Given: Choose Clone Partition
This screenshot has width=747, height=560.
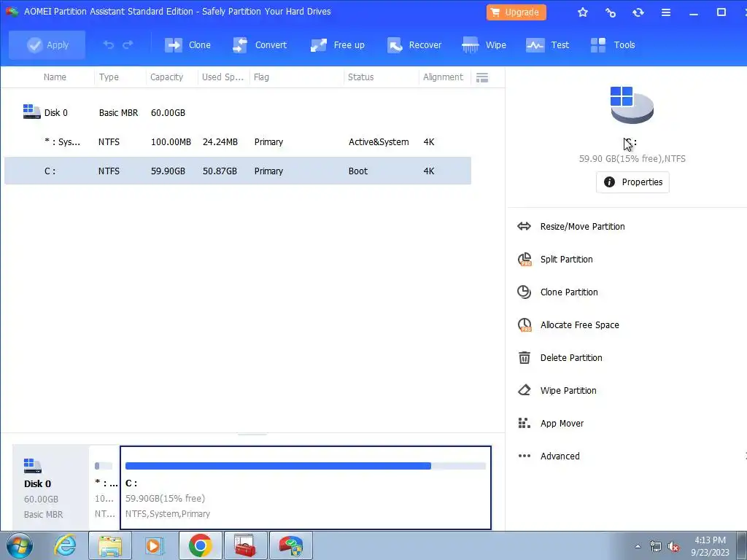Looking at the screenshot, I should (x=569, y=292).
